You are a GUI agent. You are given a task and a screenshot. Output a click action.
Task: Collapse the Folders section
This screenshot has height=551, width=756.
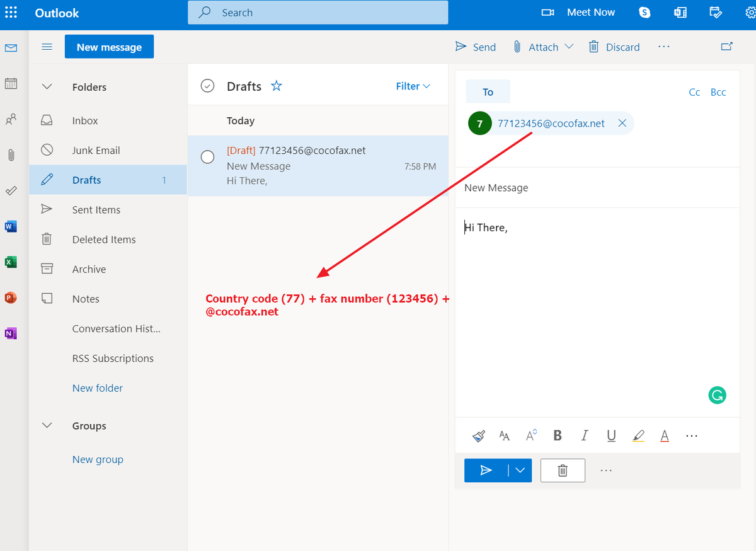(x=47, y=87)
